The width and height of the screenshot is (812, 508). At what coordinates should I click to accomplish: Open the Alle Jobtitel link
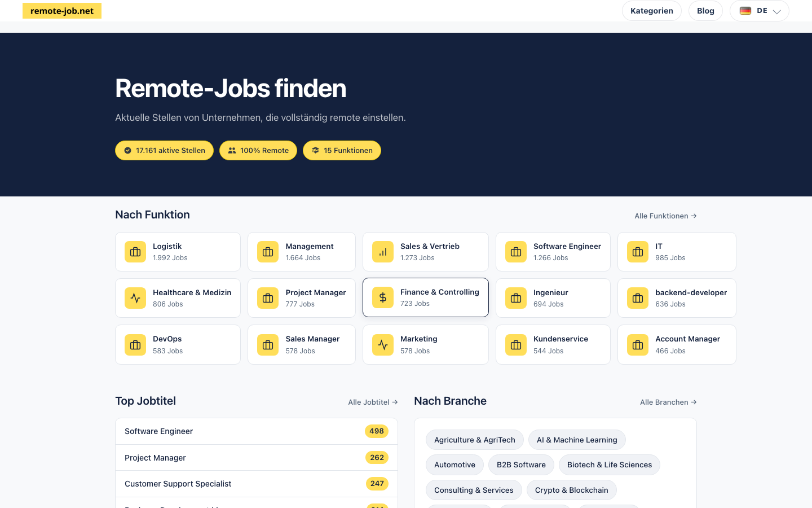(x=373, y=402)
